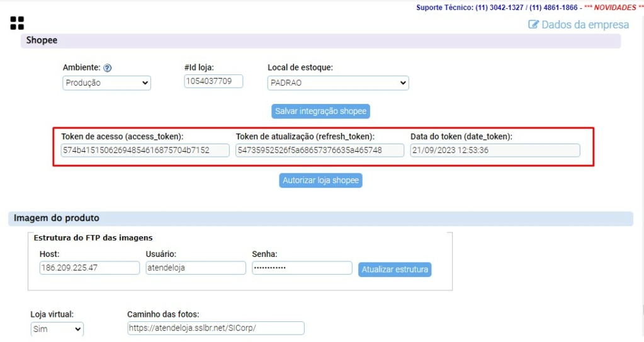Click the Caminho das fotos label

click(163, 314)
